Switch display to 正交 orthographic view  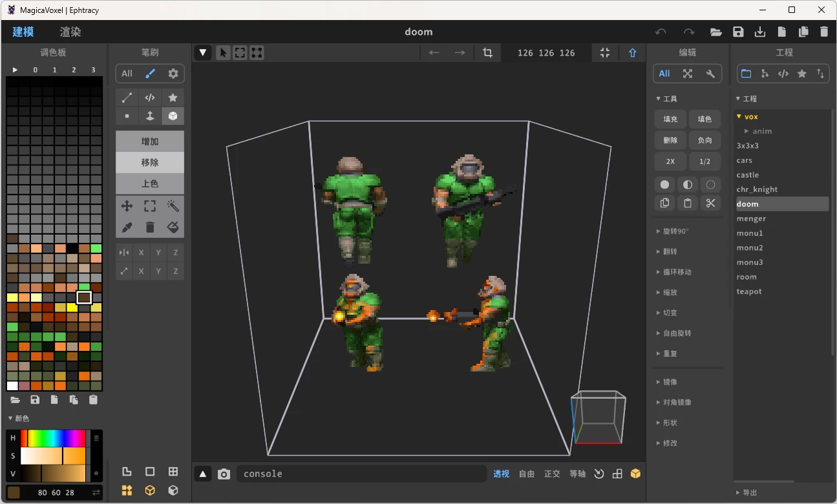click(x=552, y=474)
